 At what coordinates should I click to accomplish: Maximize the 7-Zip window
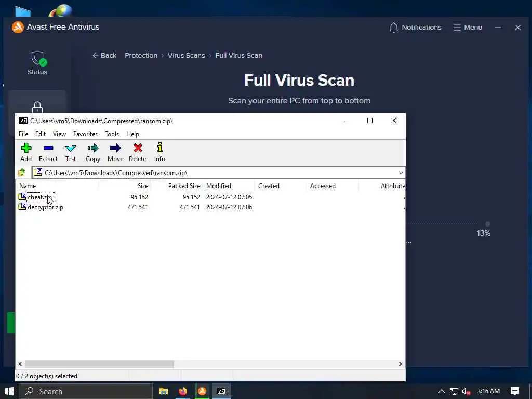coord(370,121)
